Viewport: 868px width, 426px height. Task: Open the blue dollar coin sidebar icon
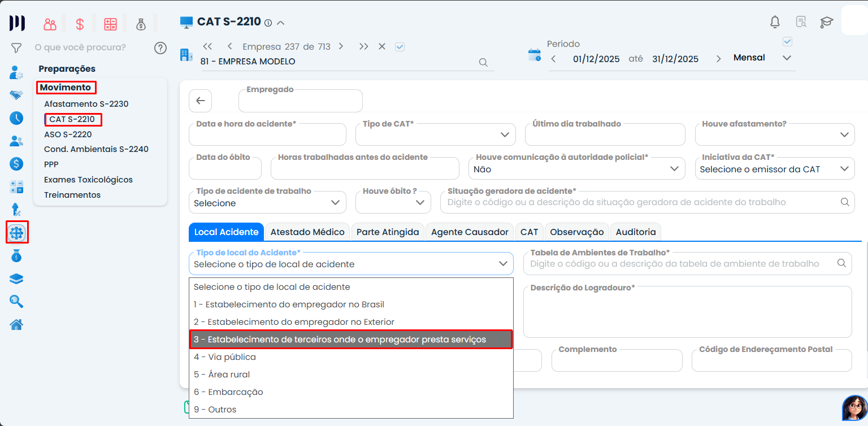(x=16, y=164)
